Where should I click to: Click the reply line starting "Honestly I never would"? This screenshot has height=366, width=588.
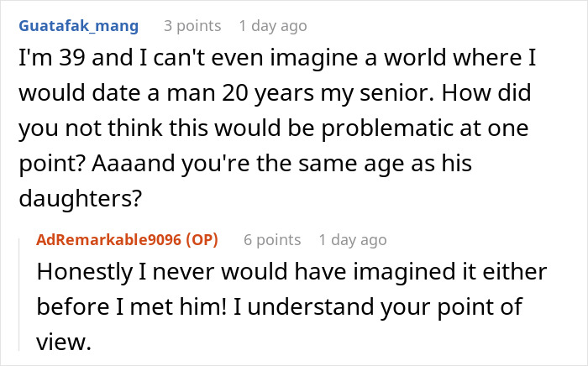[x=291, y=272]
